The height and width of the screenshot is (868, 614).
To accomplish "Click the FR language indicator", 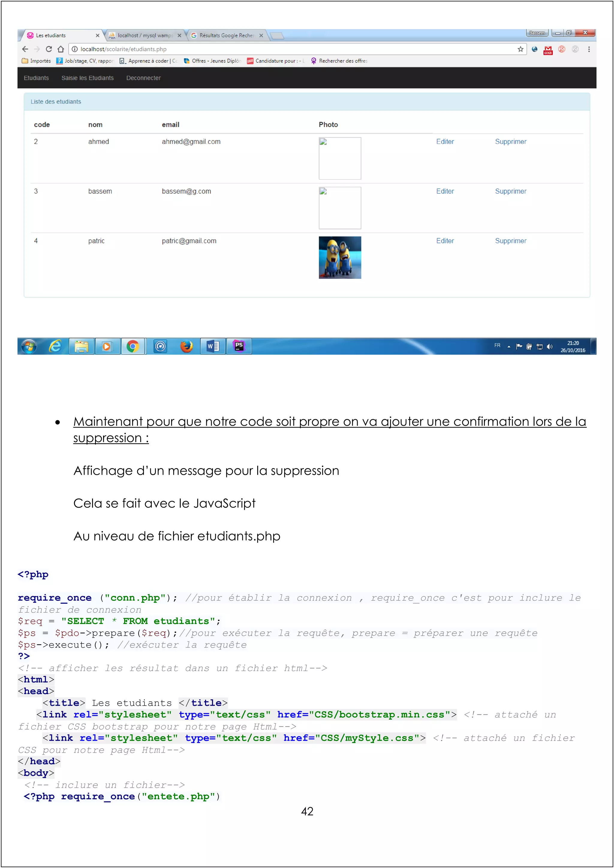I will 497,346.
